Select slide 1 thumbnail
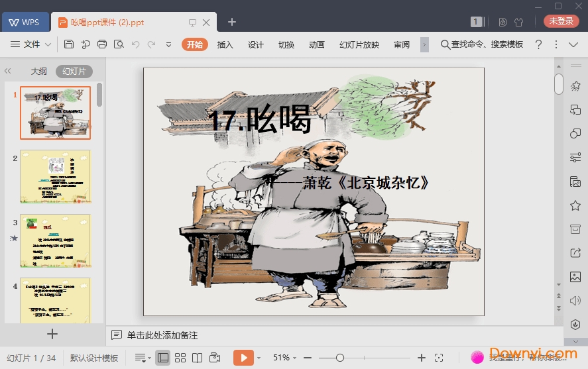The image size is (588, 369). tap(56, 113)
